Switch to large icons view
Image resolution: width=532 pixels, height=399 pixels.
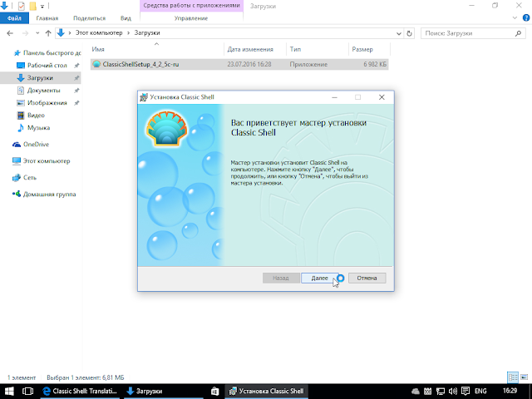525,377
